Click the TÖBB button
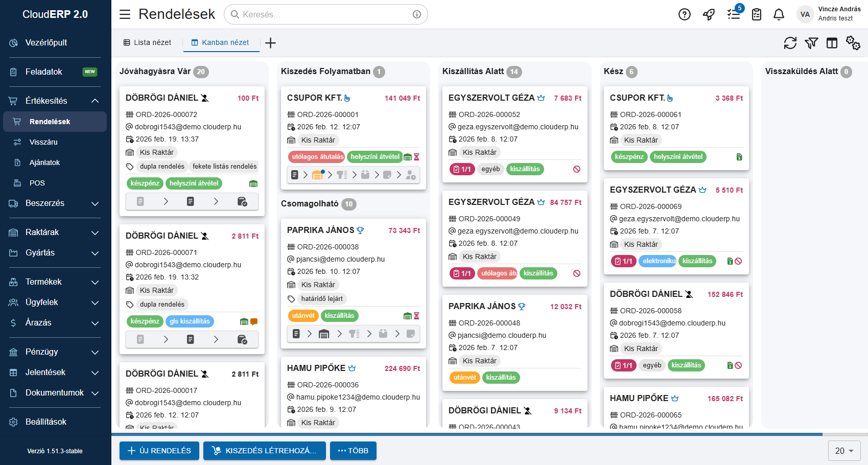 coord(353,451)
